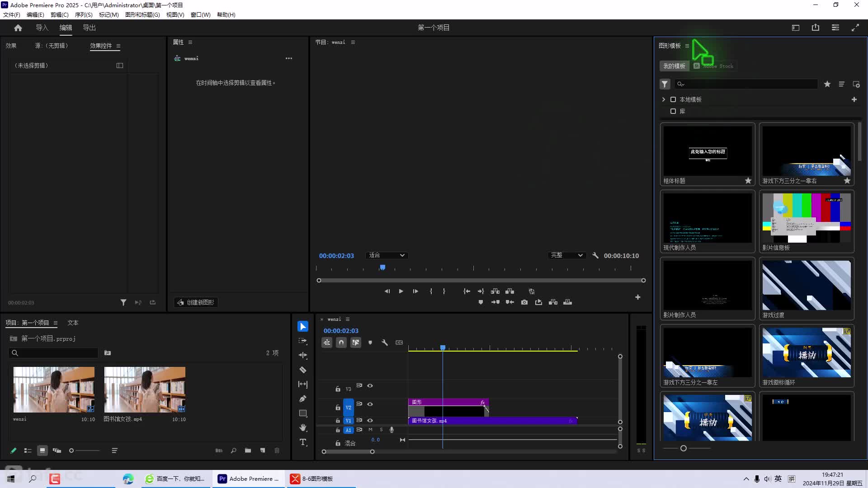This screenshot has width=868, height=488.
Task: Toggle V1 track output eye
Action: tap(370, 420)
